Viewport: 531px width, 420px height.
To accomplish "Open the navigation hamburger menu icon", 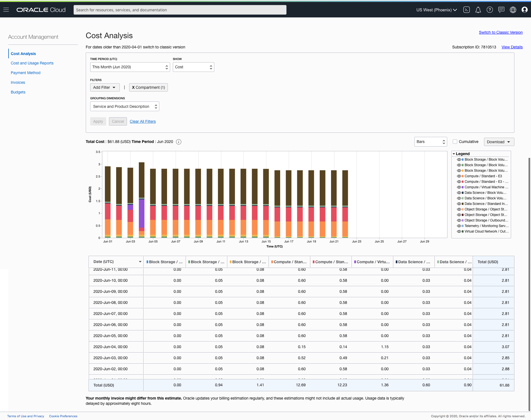I will click(x=6, y=10).
